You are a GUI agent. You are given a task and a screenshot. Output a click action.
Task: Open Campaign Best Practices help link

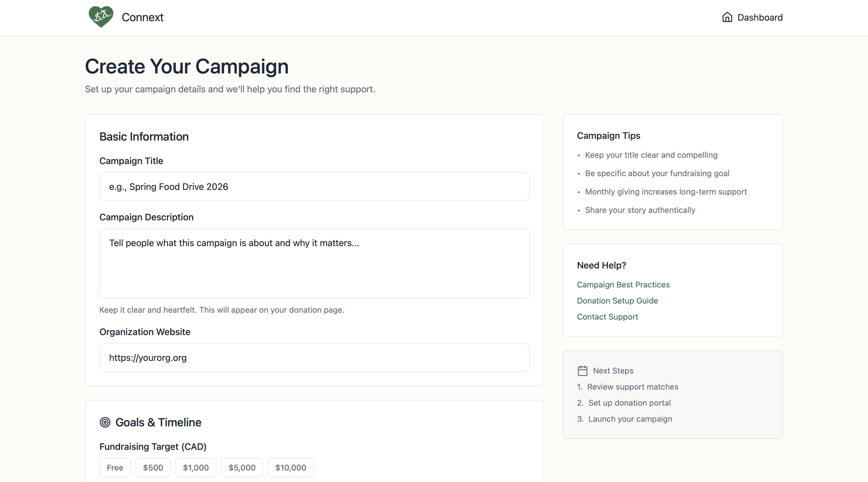623,285
